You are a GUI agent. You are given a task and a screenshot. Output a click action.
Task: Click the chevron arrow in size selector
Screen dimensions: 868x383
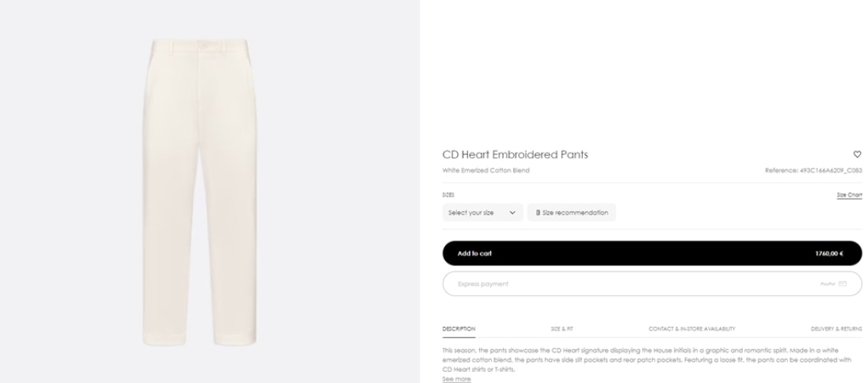pyautogui.click(x=512, y=212)
